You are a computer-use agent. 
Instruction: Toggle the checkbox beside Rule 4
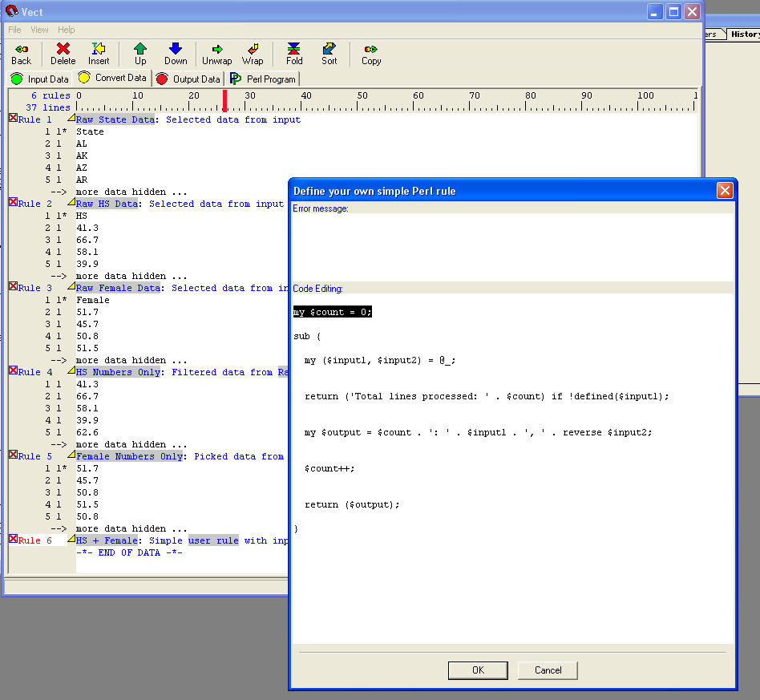click(13, 371)
